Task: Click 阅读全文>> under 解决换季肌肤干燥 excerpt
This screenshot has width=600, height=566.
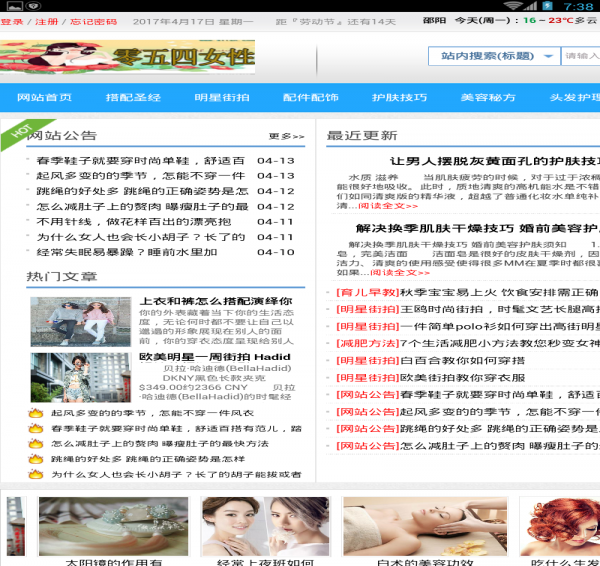Action: (x=400, y=272)
